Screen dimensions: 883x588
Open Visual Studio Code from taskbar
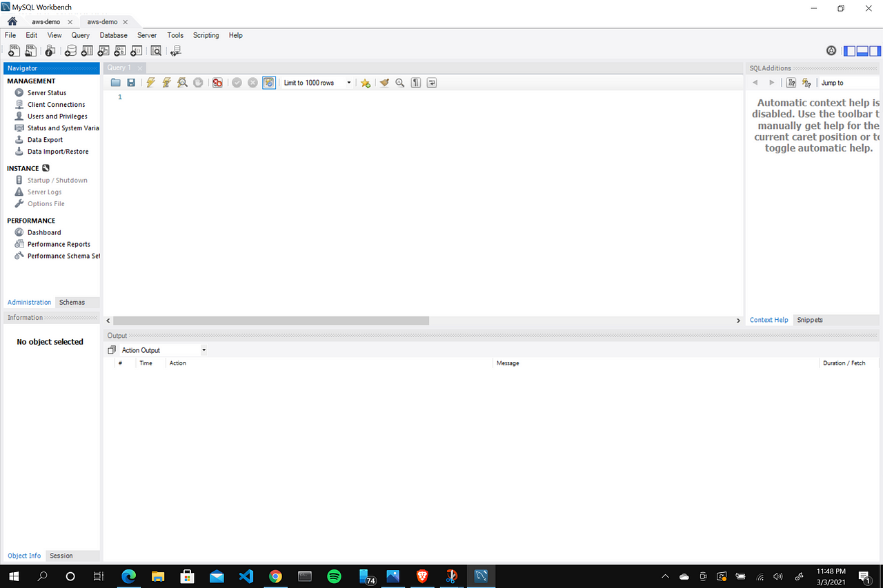(246, 576)
